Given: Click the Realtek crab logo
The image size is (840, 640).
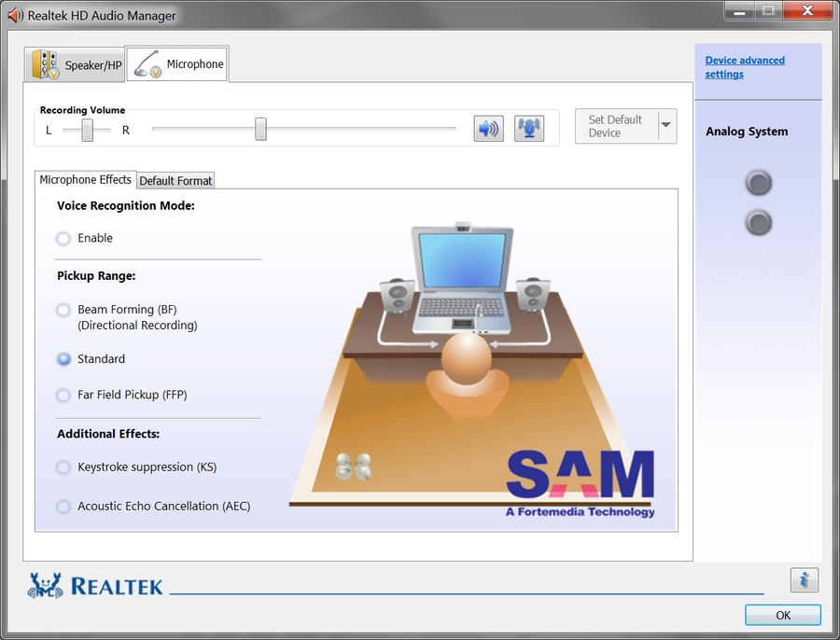Looking at the screenshot, I should (45, 585).
